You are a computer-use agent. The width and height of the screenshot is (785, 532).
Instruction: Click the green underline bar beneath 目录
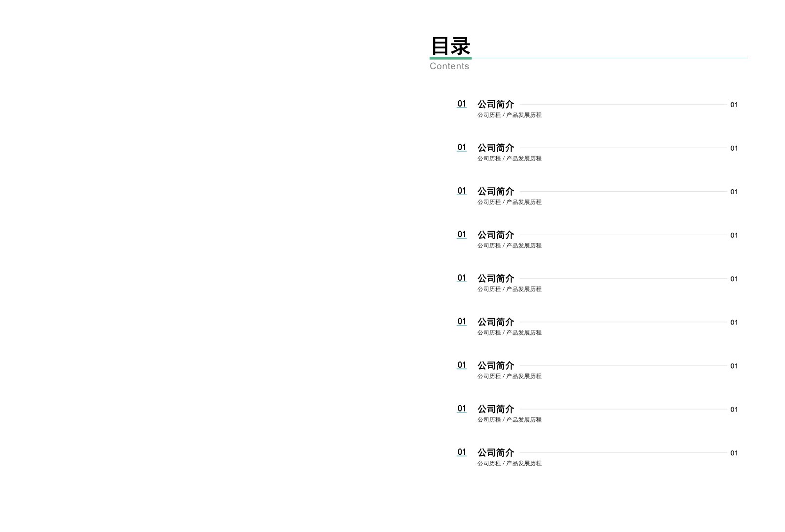click(x=450, y=58)
